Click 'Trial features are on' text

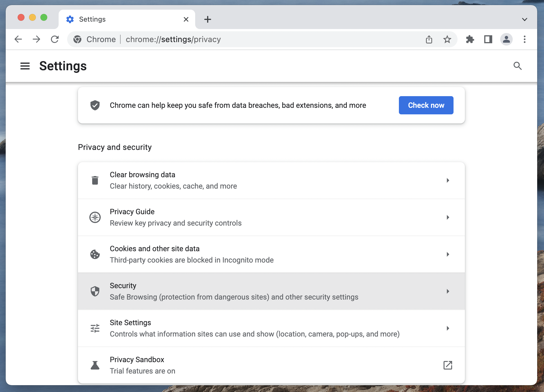143,371
